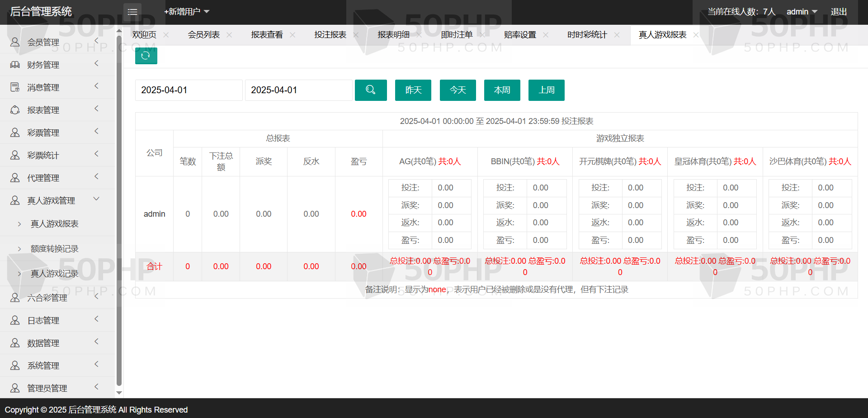Close the 会员列表 tab

tap(229, 35)
